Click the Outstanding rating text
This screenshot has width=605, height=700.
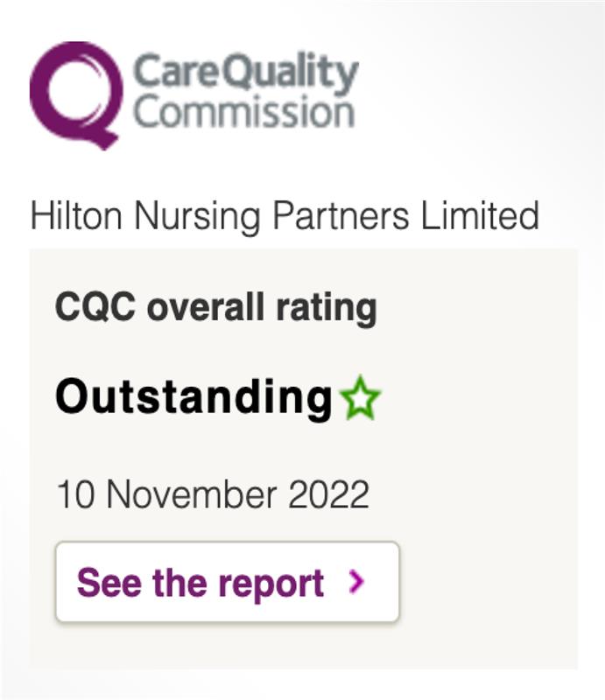(193, 397)
